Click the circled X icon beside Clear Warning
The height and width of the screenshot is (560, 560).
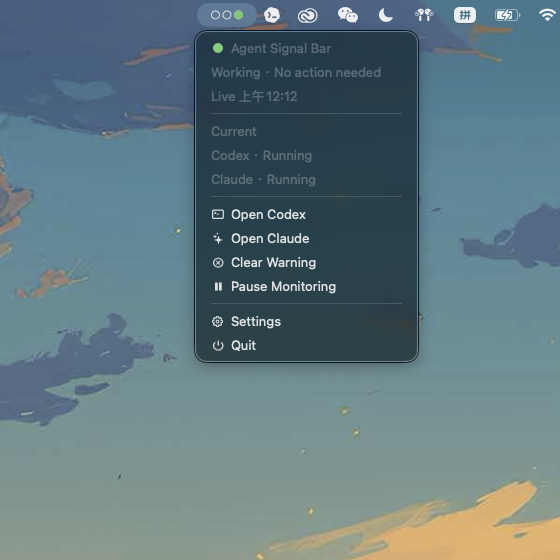tap(218, 263)
